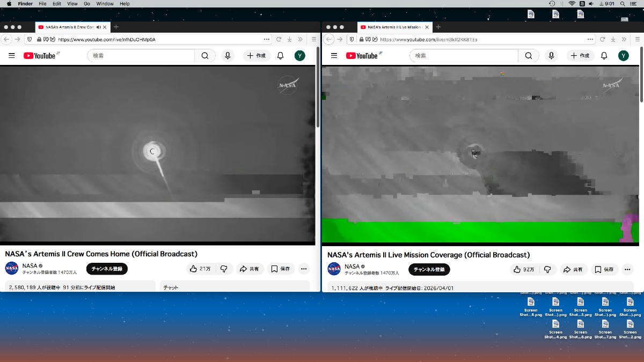The height and width of the screenshot is (362, 644).
Task: Open more actions ellipsis under left video
Action: pyautogui.click(x=304, y=269)
